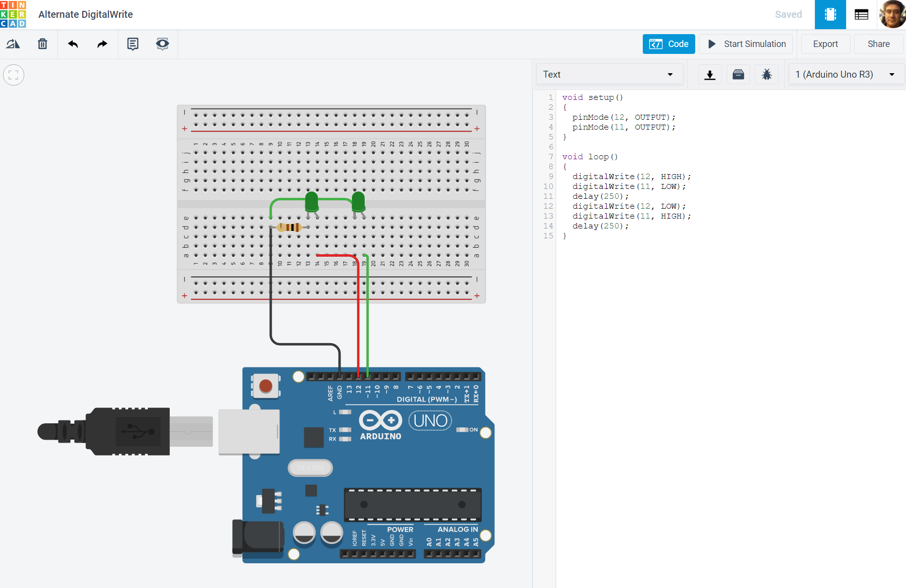
Task: Select the resistor on the breadboard
Action: [289, 227]
